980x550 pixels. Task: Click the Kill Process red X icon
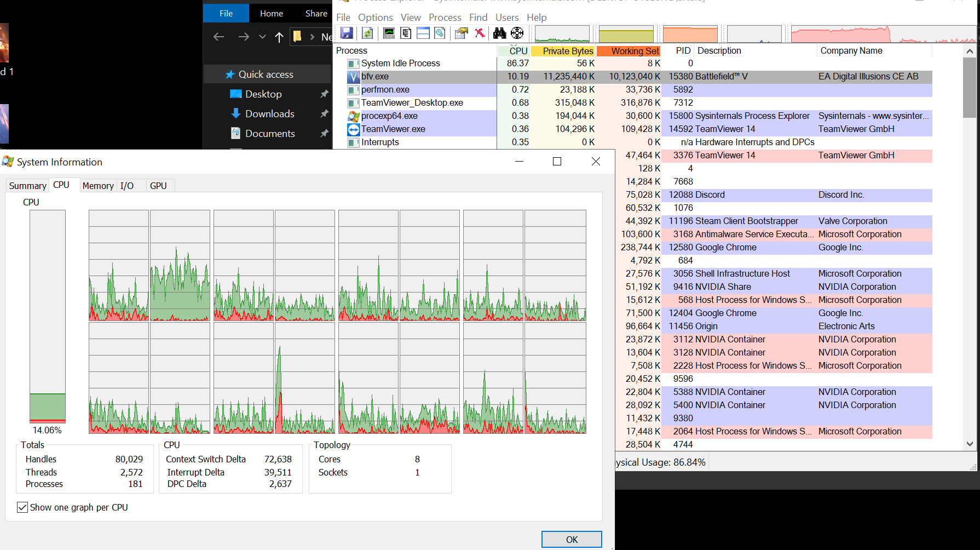(x=480, y=33)
